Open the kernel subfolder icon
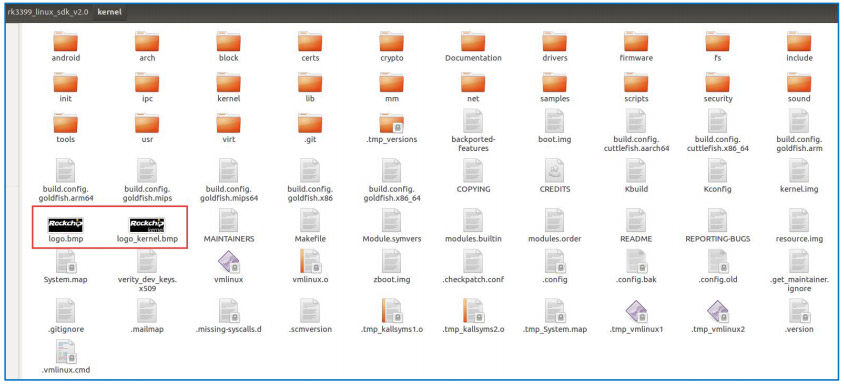844x384 pixels. click(x=229, y=82)
